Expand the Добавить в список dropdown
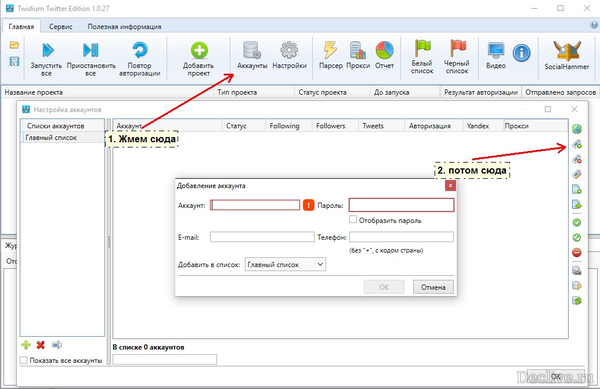600x389 pixels. coord(285,264)
